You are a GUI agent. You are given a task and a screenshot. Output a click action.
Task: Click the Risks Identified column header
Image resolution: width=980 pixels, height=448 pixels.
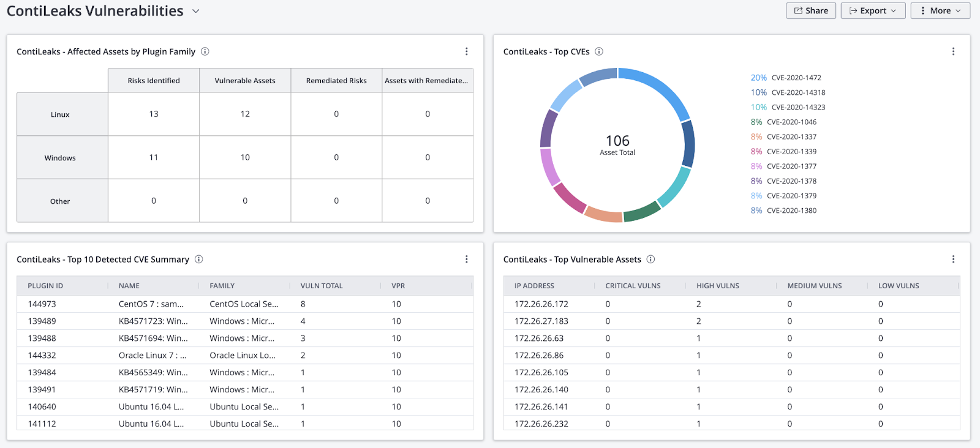tap(154, 81)
